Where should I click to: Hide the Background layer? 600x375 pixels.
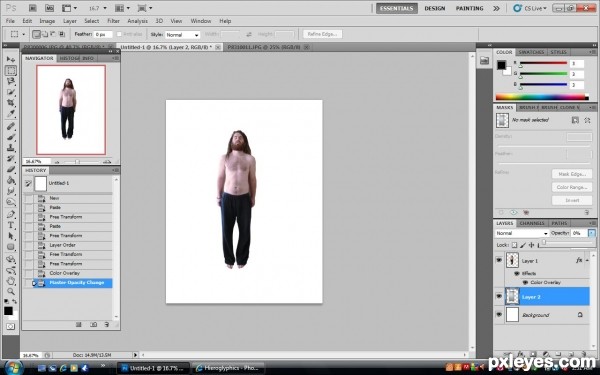[x=499, y=315]
